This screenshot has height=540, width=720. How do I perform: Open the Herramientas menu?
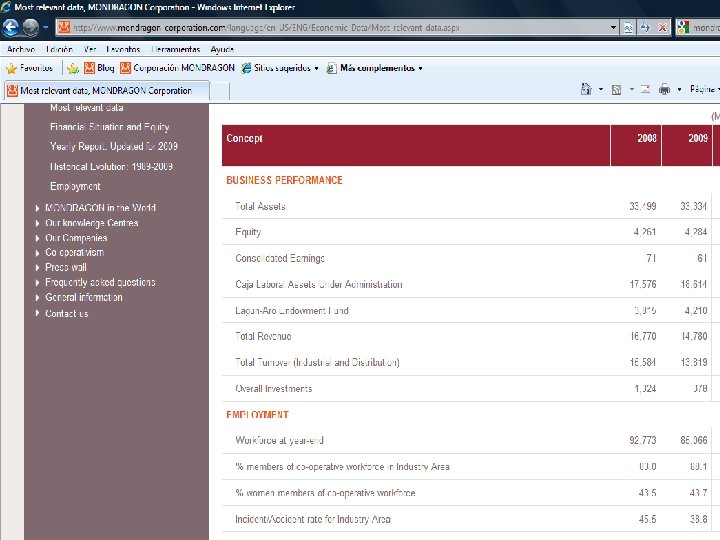point(175,49)
